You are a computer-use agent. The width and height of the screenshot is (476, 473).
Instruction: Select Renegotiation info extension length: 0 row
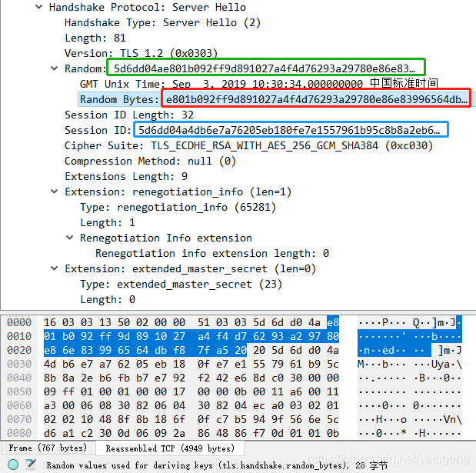212,253
